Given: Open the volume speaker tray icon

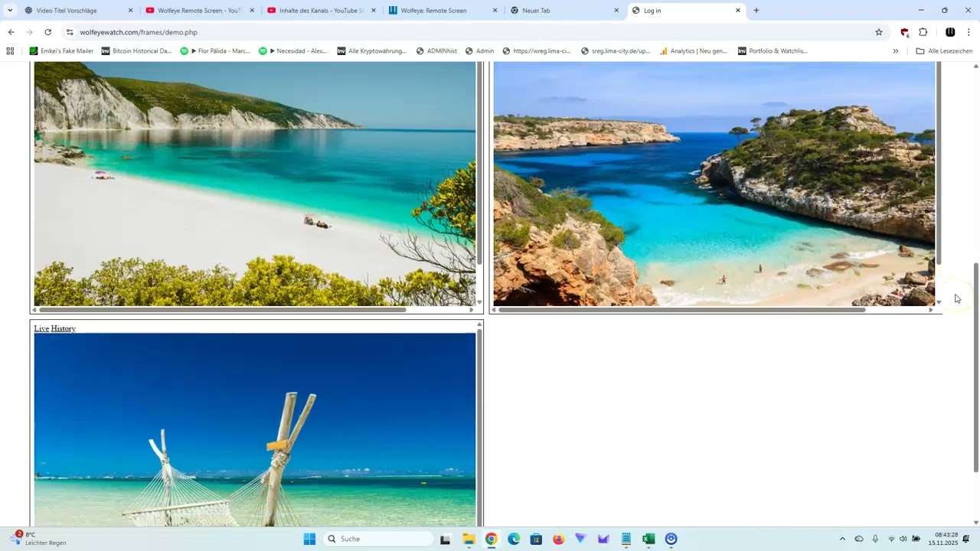Looking at the screenshot, I should point(903,539).
